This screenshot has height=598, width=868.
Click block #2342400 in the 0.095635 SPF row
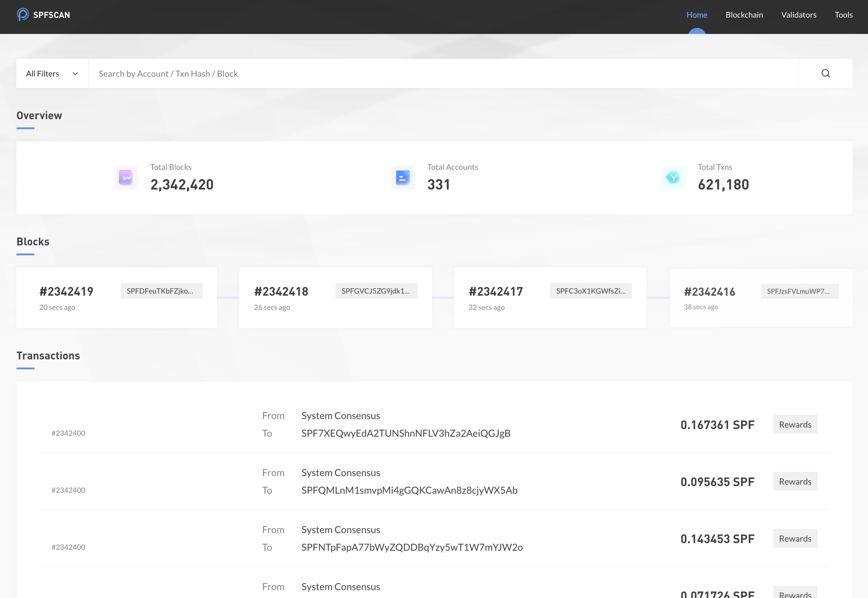click(68, 490)
